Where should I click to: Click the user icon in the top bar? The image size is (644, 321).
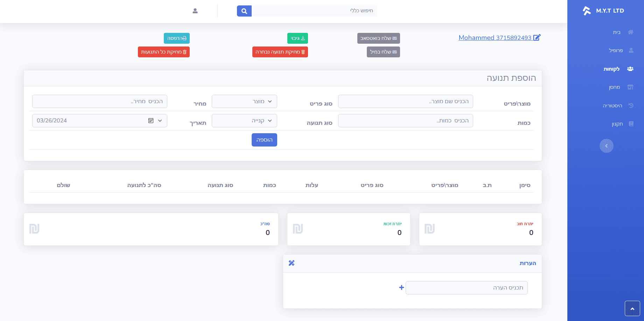coord(195,11)
